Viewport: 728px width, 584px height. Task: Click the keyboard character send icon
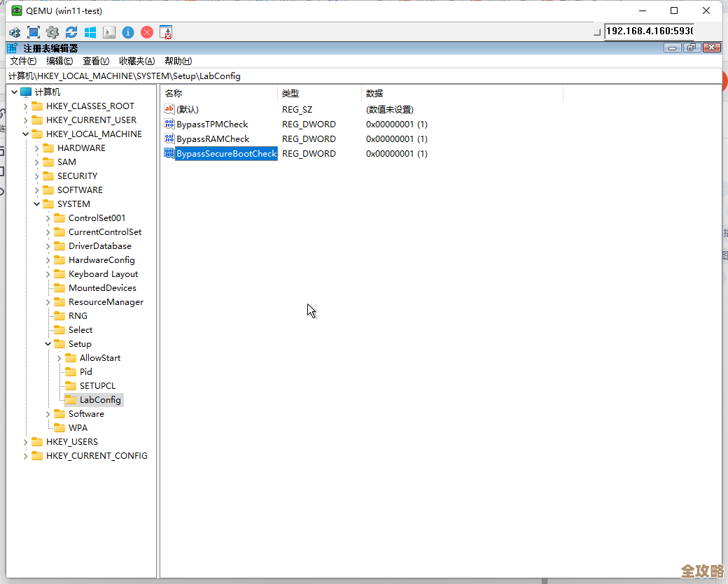pyautogui.click(x=109, y=32)
